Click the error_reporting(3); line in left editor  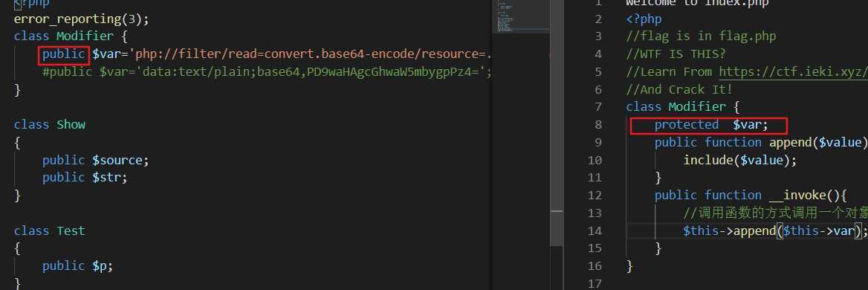[82, 19]
